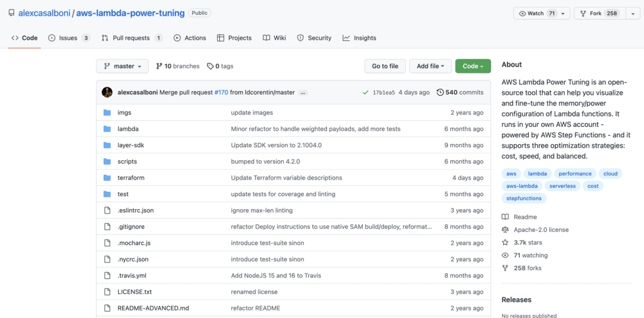Open the terraform folder link
Viewport: 644px width, 318px height.
[x=131, y=178]
